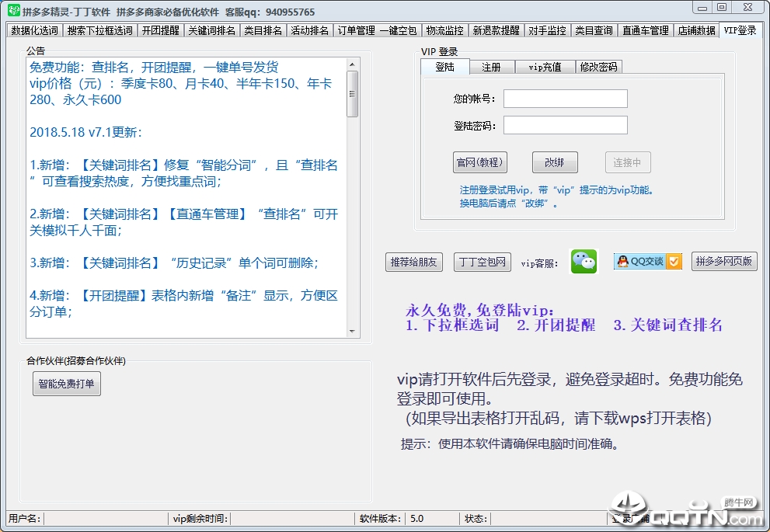Switch to 订单管理 一键空包 tab
The width and height of the screenshot is (770, 532).
point(377,30)
